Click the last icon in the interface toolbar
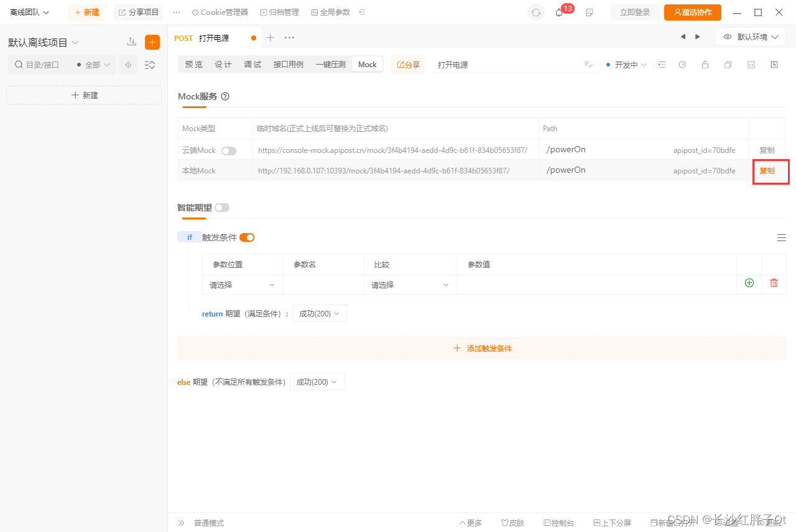Screen dimensions: 796x532 click(774, 65)
